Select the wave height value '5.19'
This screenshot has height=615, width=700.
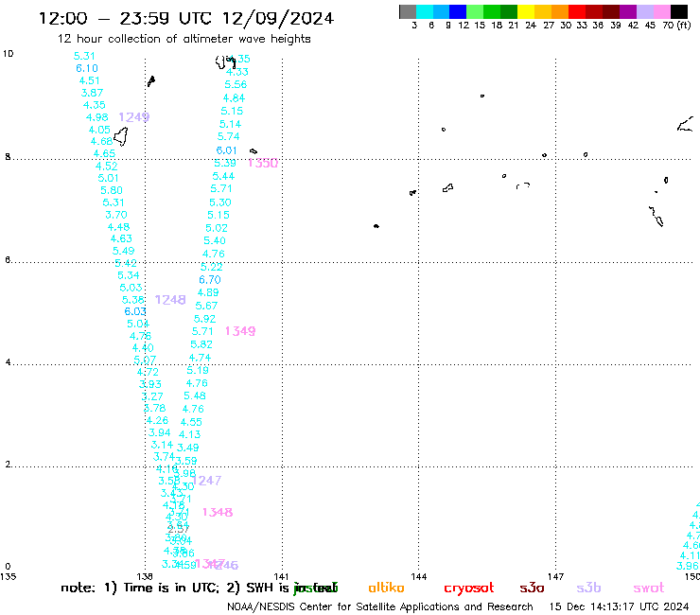198,371
